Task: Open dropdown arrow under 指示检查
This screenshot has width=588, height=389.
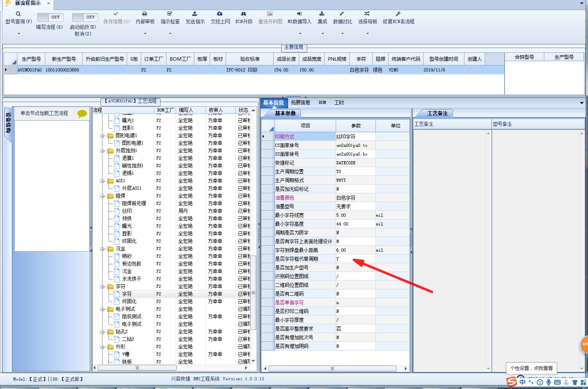Action: 170,34
